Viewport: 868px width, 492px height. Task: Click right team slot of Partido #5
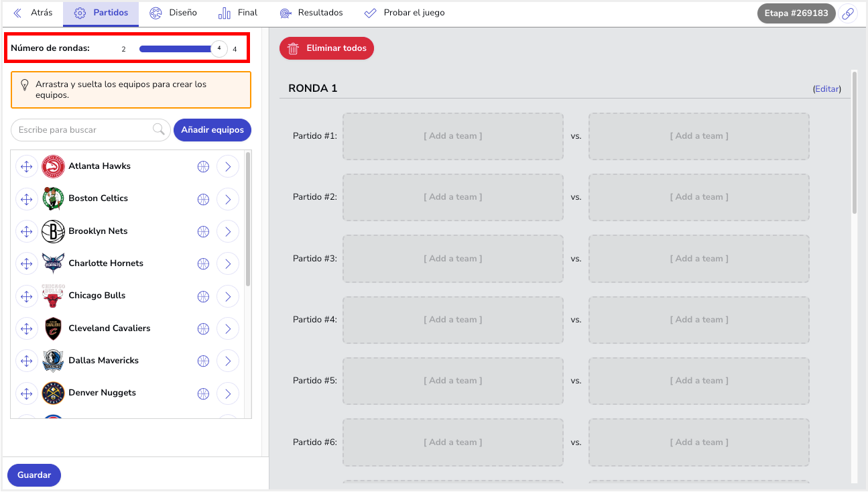click(x=699, y=381)
